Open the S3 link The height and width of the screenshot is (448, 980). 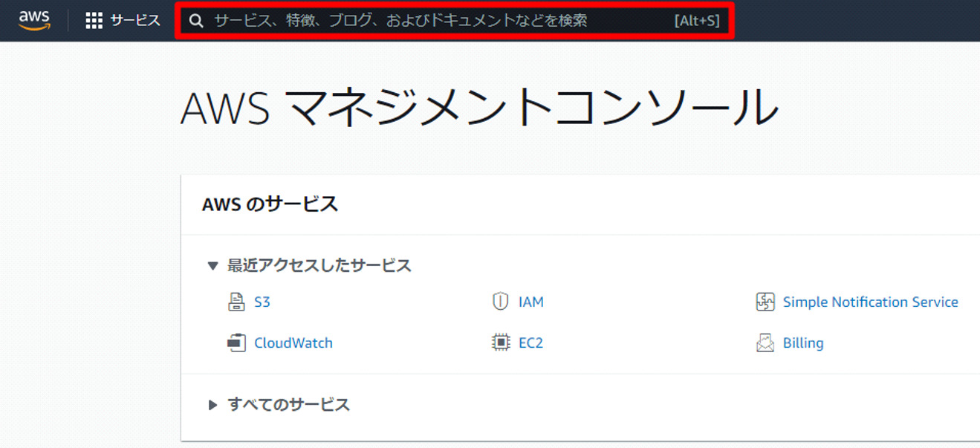262,302
